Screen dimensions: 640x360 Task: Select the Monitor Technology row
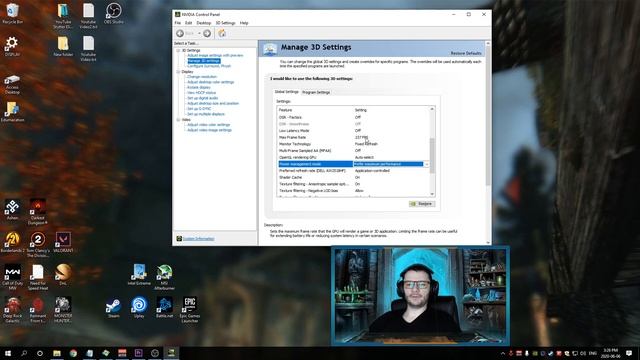coord(353,144)
